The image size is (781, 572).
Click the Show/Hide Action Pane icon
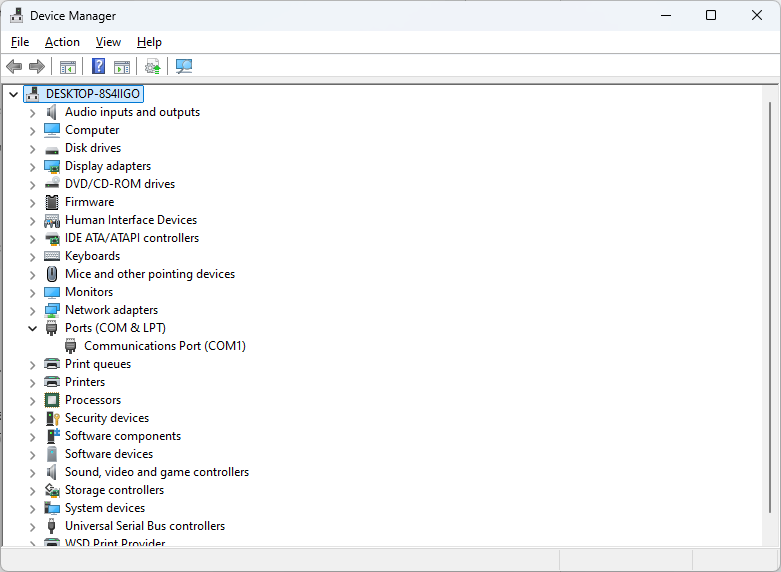click(x=122, y=67)
